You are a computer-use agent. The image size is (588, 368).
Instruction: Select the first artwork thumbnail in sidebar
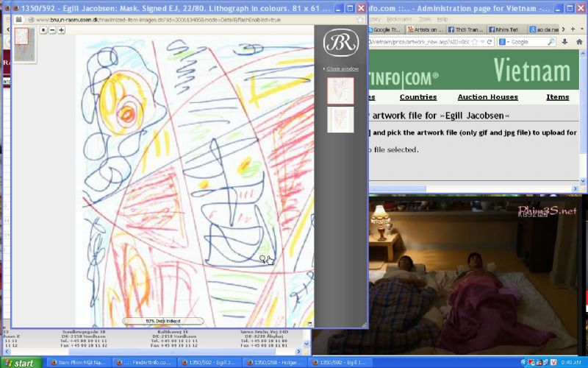point(340,91)
